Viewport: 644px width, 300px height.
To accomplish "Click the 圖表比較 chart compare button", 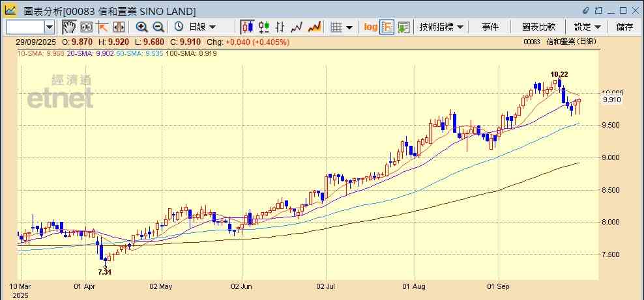I will (x=538, y=27).
